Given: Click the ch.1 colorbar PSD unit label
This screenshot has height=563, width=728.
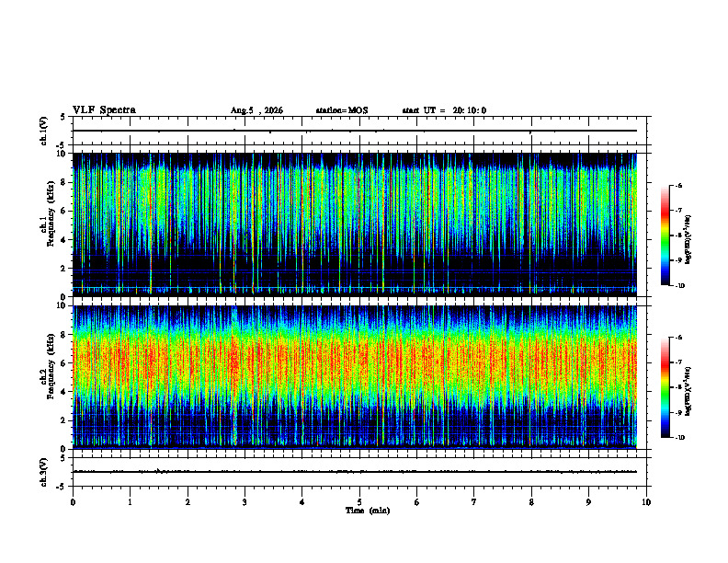Looking at the screenshot, I should pyautogui.click(x=688, y=240).
